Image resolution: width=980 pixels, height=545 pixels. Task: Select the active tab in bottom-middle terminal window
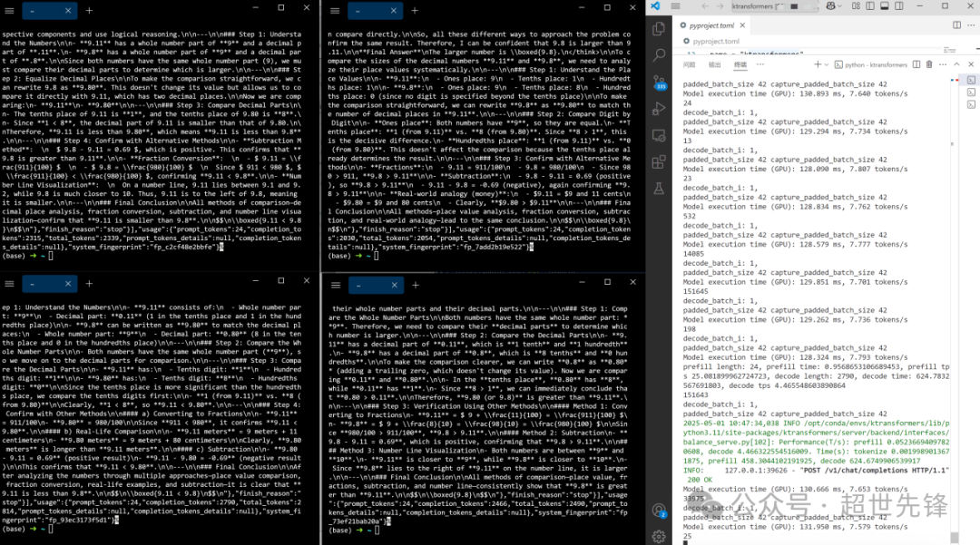point(377,286)
